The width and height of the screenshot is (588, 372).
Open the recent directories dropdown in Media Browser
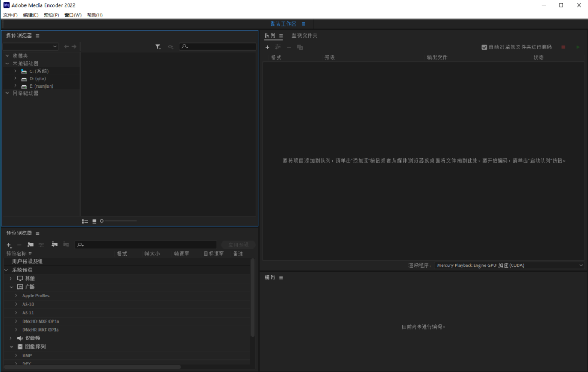click(x=30, y=46)
